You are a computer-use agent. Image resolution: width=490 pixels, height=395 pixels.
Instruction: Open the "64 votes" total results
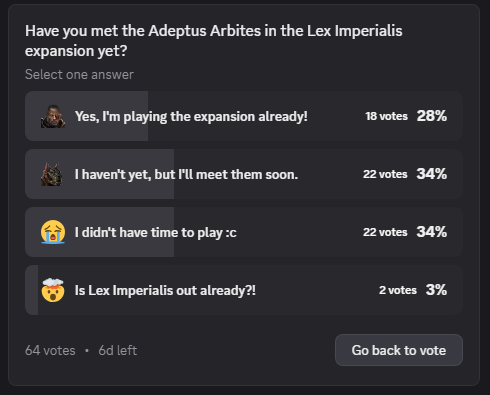pyautogui.click(x=50, y=350)
